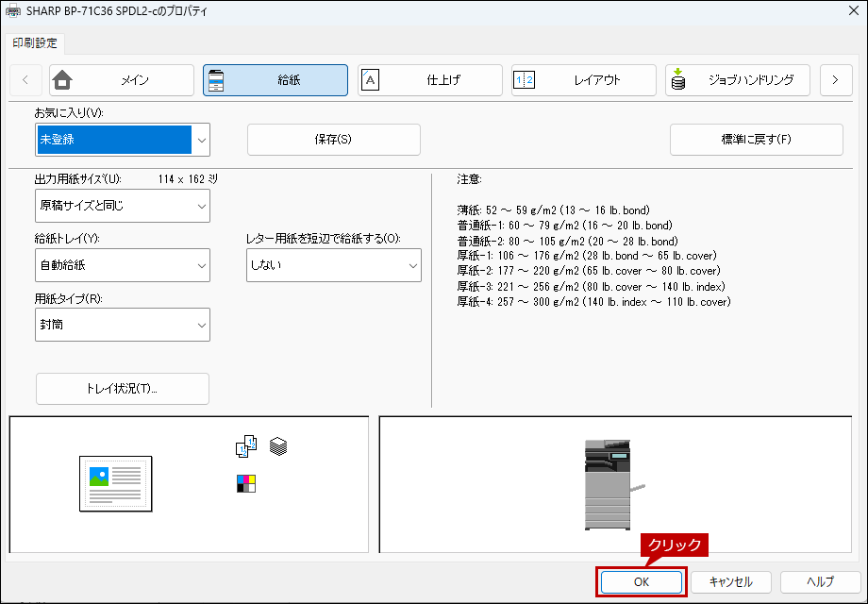Viewport: 868px width, 604px height.
Task: Go to the ジョブハンドリング tab
Action: click(737, 80)
